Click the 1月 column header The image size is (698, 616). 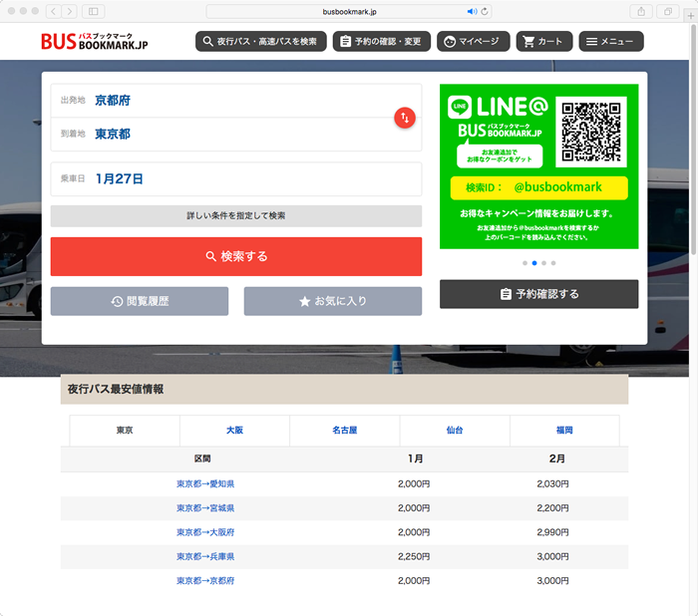416,459
